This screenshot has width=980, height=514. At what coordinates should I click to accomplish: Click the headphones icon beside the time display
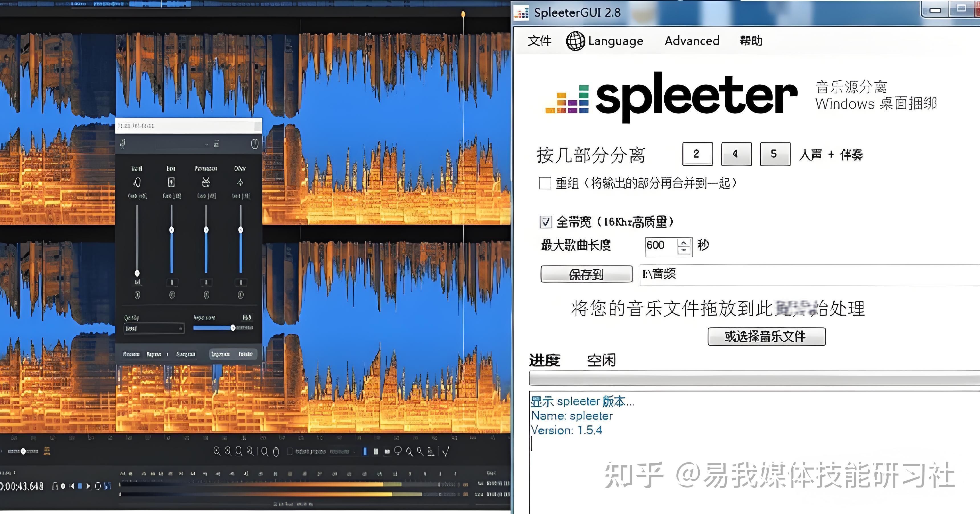click(55, 486)
